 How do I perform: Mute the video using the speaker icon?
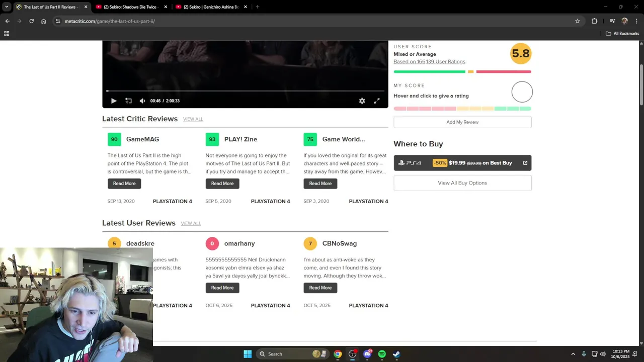point(142,101)
